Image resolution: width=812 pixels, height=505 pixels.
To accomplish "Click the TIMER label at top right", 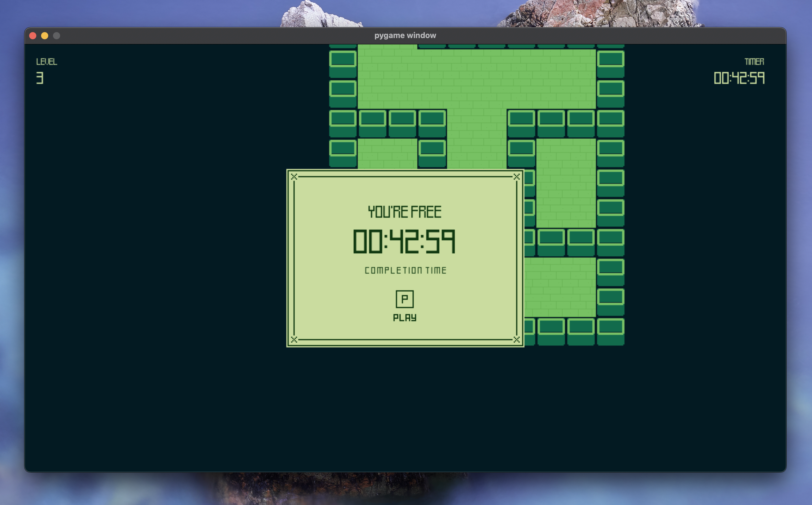I will 754,62.
